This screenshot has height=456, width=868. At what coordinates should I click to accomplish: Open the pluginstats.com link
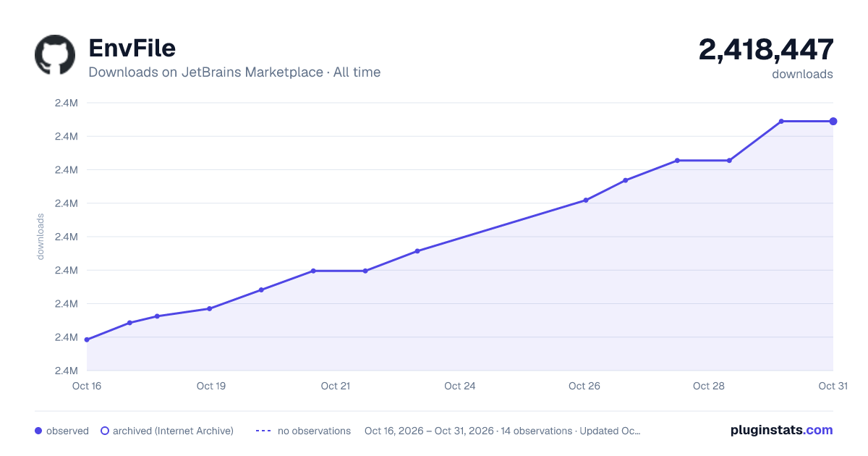pyautogui.click(x=782, y=430)
